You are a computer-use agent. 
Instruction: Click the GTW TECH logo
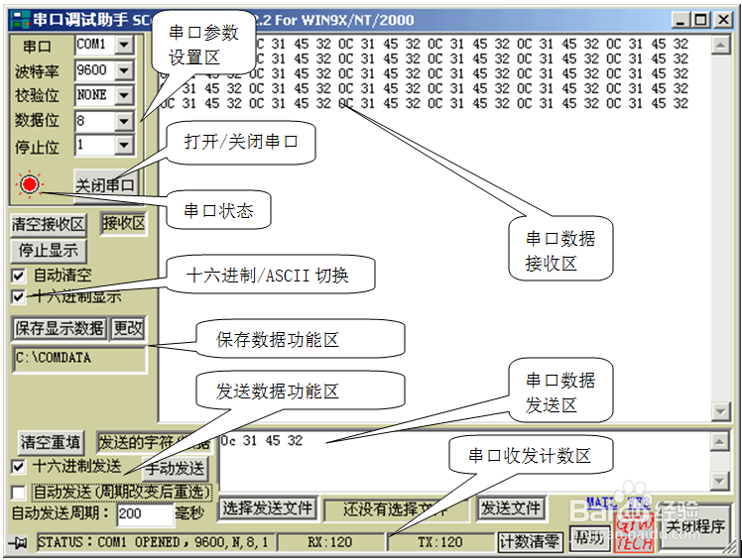coord(634,532)
